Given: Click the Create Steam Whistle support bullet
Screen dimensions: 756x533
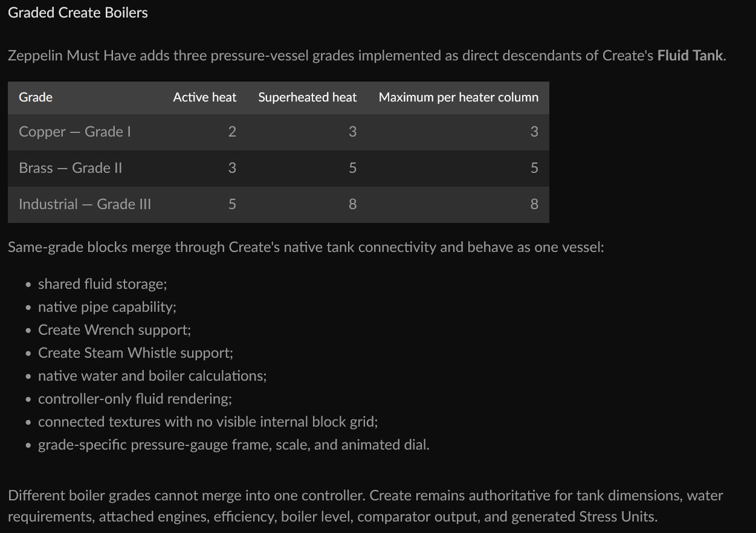Looking at the screenshot, I should [x=135, y=353].
